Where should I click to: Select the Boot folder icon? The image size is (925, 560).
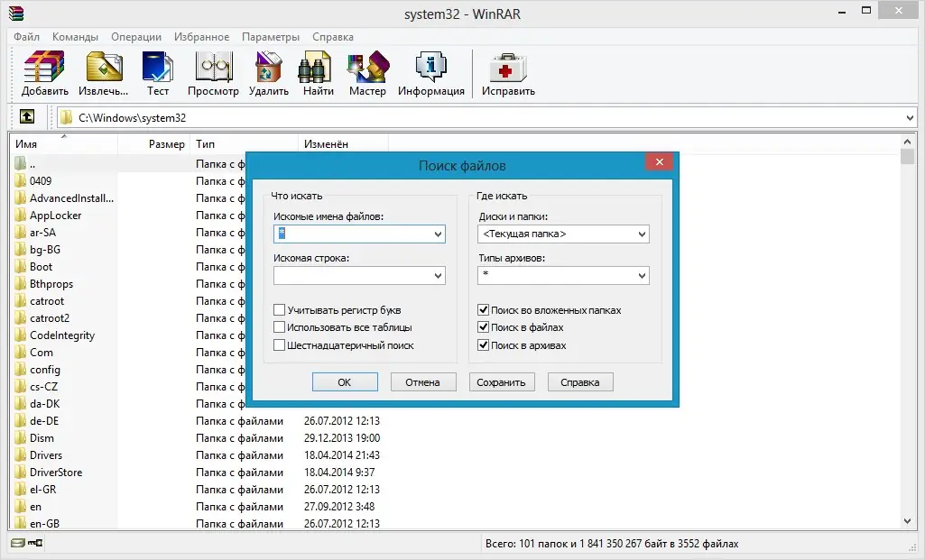(x=21, y=266)
